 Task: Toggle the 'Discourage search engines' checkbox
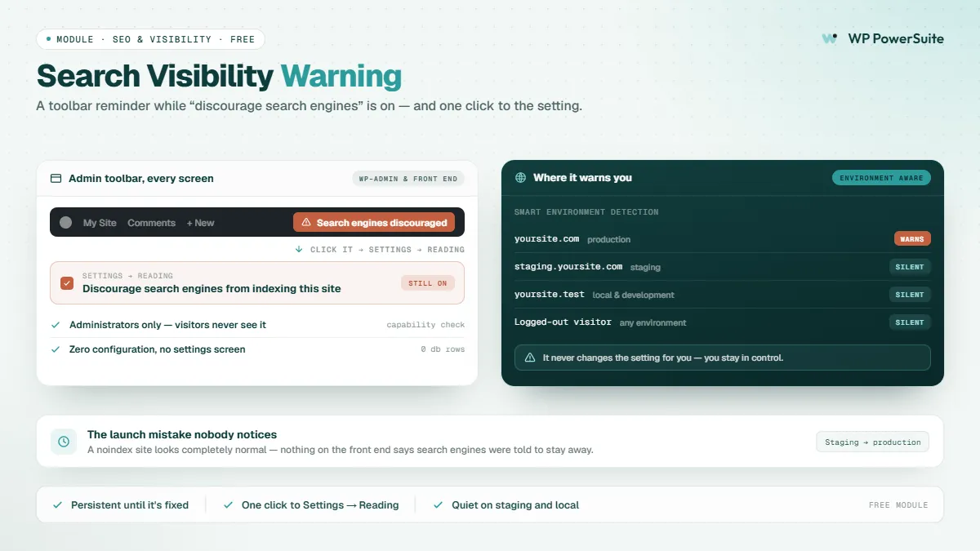tap(67, 283)
